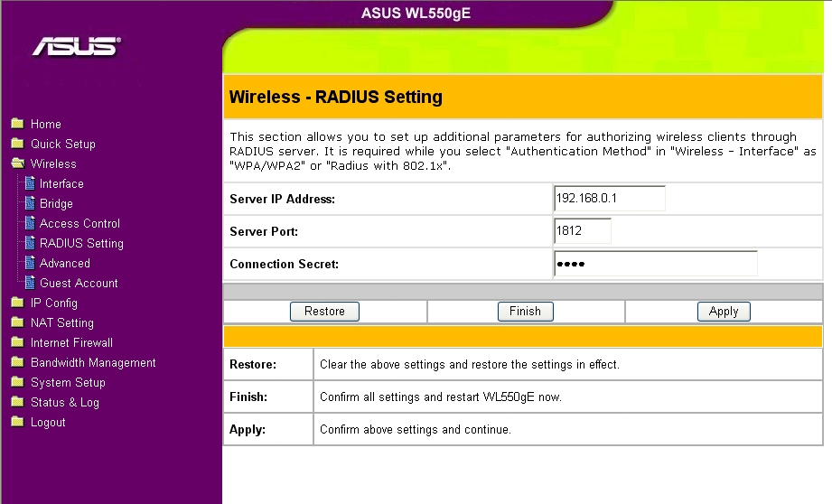This screenshot has width=832, height=504.
Task: Select the Wireless - RADIUS Setting heading
Action: pos(335,97)
